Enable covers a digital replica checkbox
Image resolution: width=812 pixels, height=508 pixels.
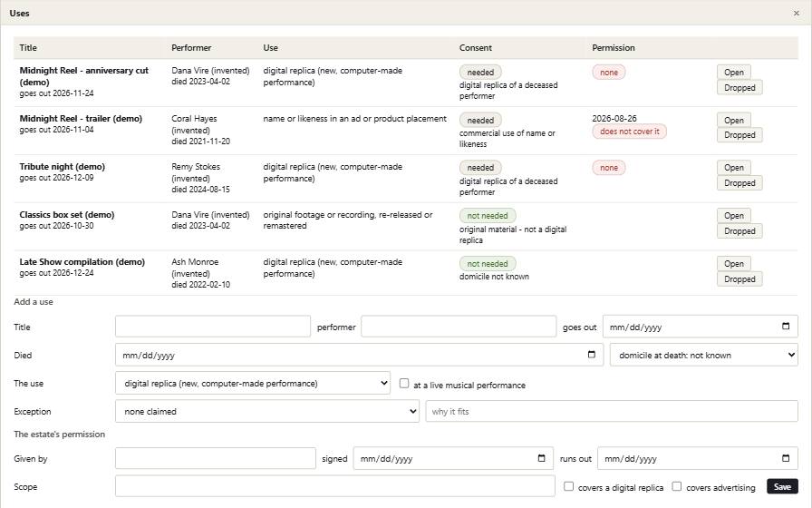pos(568,486)
